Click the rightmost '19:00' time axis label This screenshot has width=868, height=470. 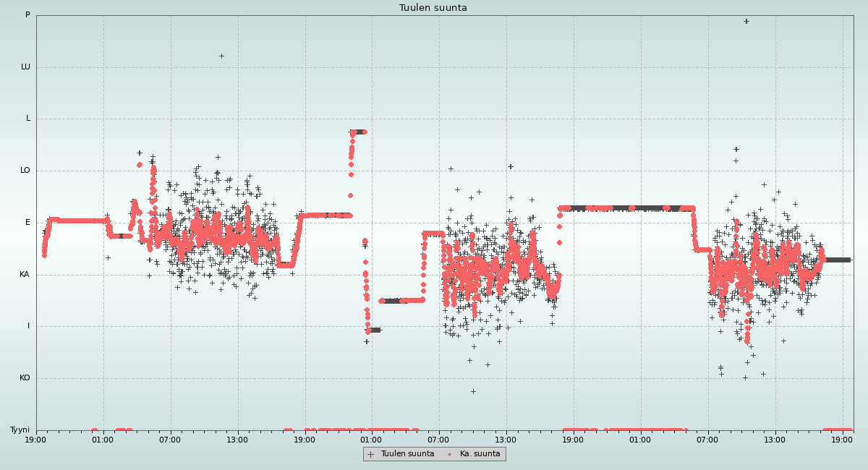pos(842,439)
